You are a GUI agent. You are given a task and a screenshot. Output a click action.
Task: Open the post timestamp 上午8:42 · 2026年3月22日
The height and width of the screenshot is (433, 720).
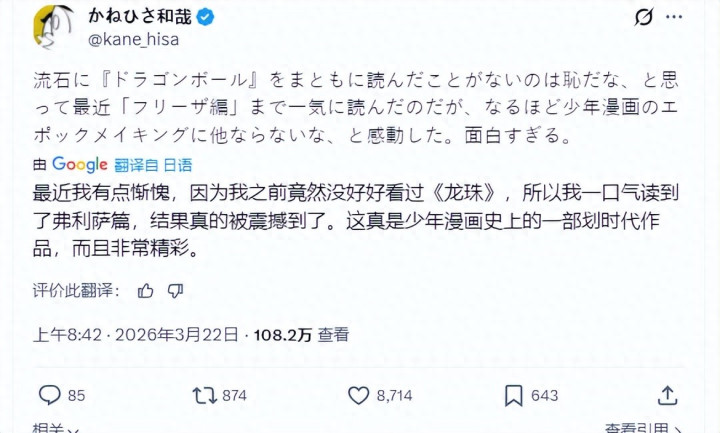click(x=136, y=335)
